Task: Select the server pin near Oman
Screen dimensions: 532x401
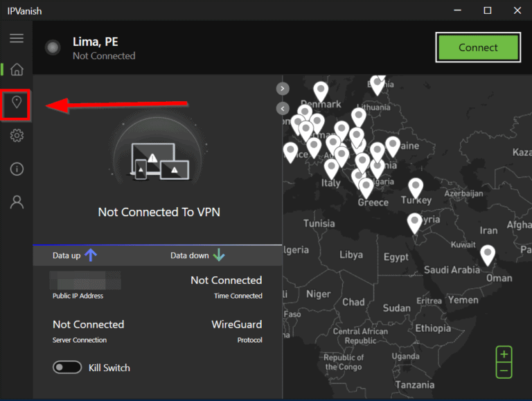Action: pyautogui.click(x=488, y=254)
